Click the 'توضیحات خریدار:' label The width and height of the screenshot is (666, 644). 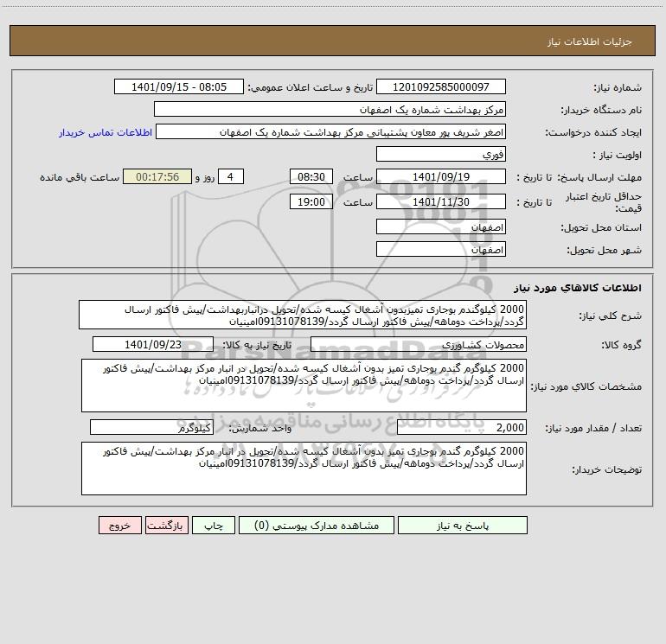(606, 469)
